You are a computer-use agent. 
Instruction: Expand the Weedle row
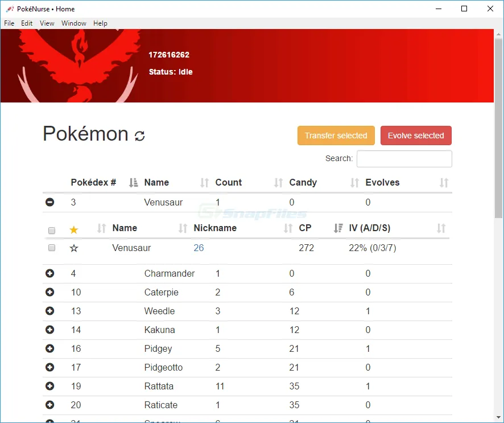click(x=50, y=311)
